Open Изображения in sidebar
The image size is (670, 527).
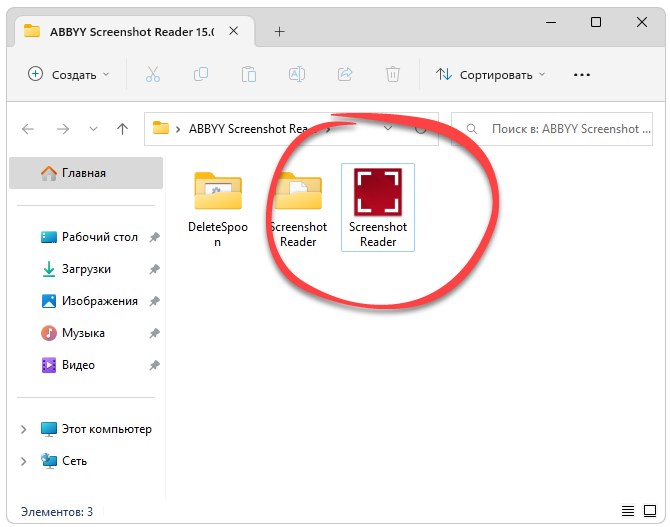(100, 301)
